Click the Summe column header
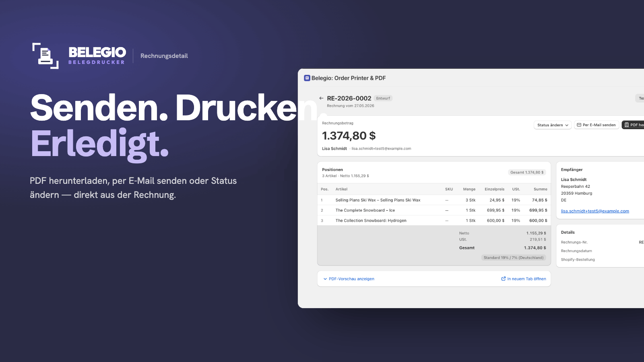 pos(541,189)
